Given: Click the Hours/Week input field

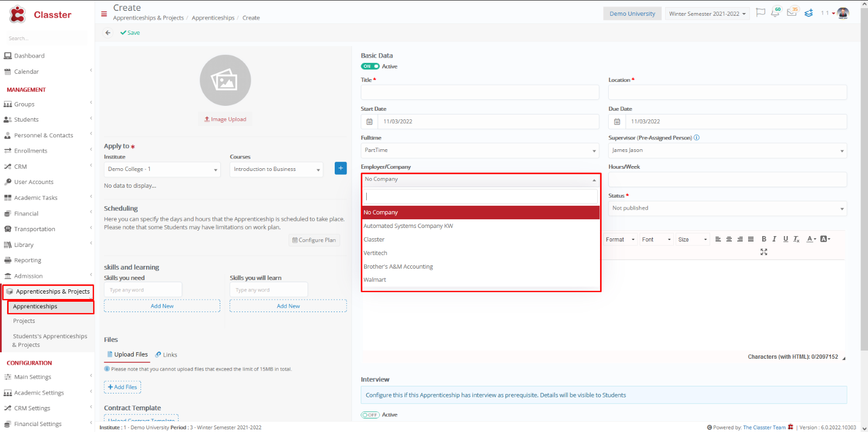Looking at the screenshot, I should click(727, 180).
